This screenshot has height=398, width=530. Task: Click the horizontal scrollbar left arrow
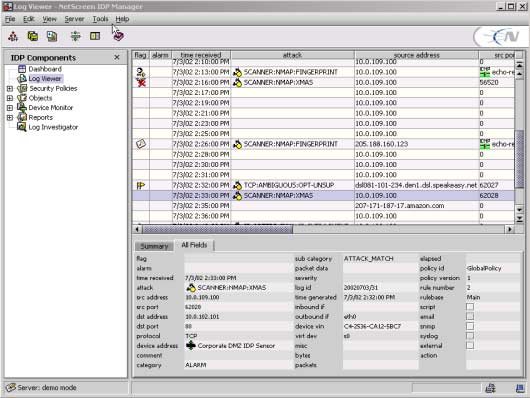click(137, 230)
